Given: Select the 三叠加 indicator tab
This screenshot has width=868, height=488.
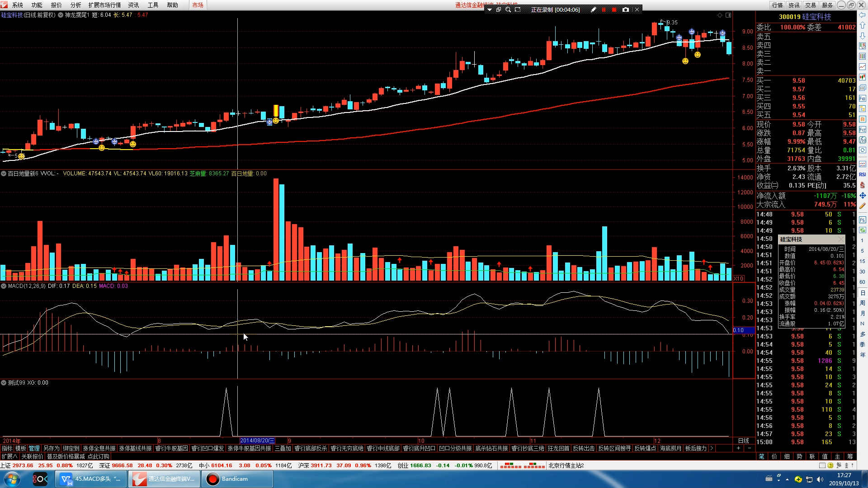Looking at the screenshot, I should [283, 448].
